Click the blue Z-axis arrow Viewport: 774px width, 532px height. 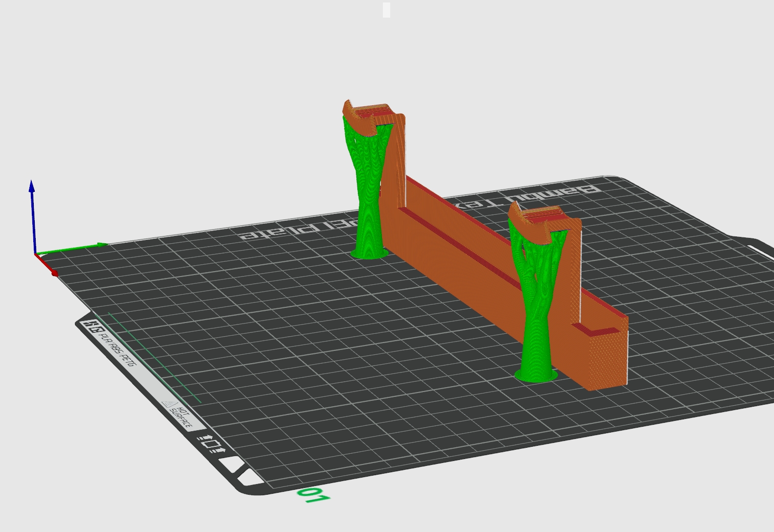[32, 217]
